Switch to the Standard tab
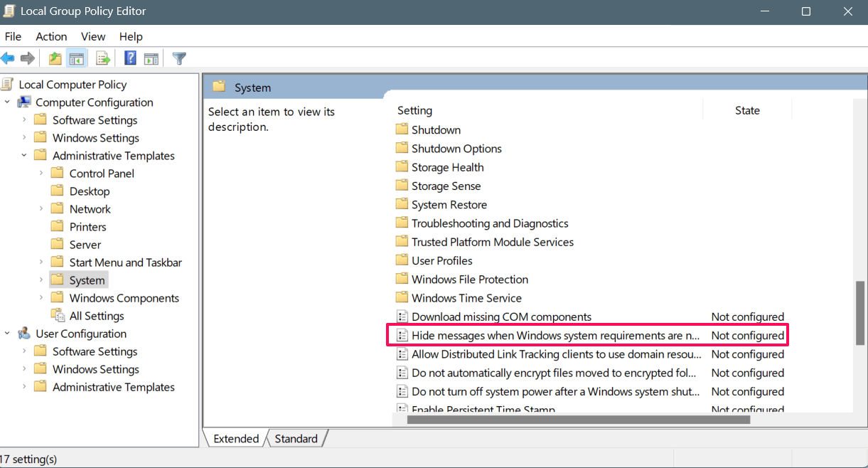The width and height of the screenshot is (868, 468). (x=296, y=439)
